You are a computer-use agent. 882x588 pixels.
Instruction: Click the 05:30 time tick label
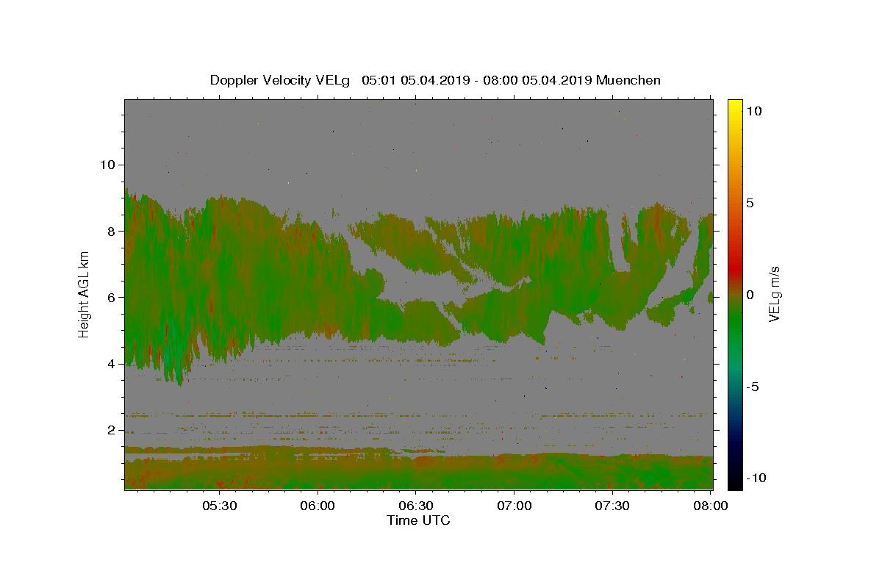[x=220, y=506]
